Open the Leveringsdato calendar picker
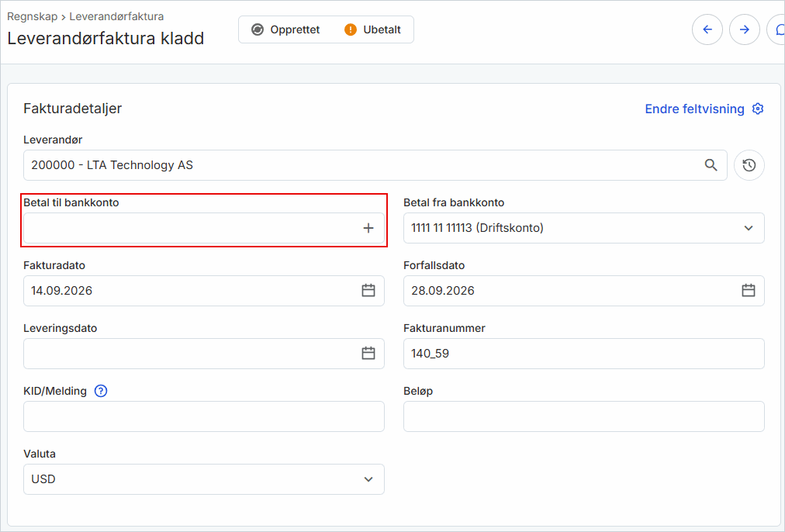 (368, 354)
